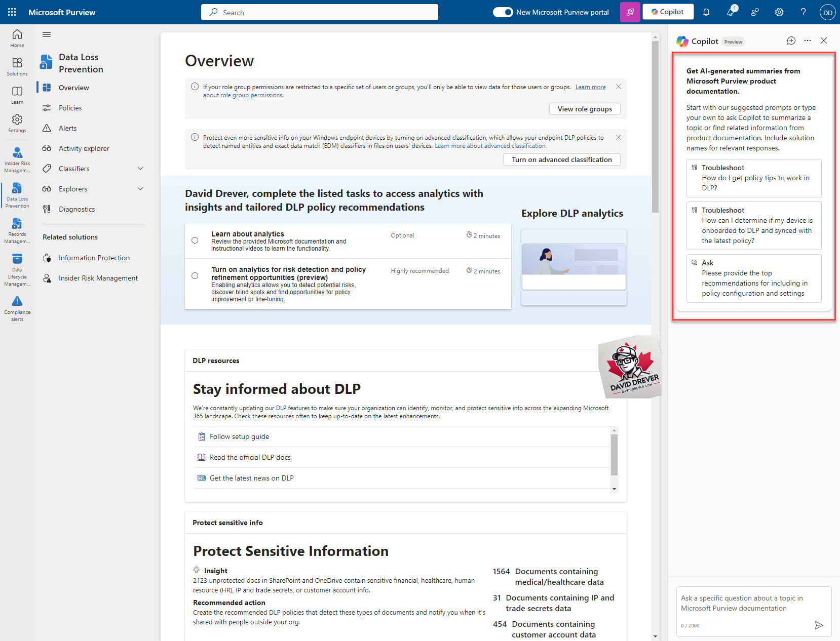This screenshot has width=840, height=641.
Task: Open Settings in the left rail
Action: coord(17,123)
